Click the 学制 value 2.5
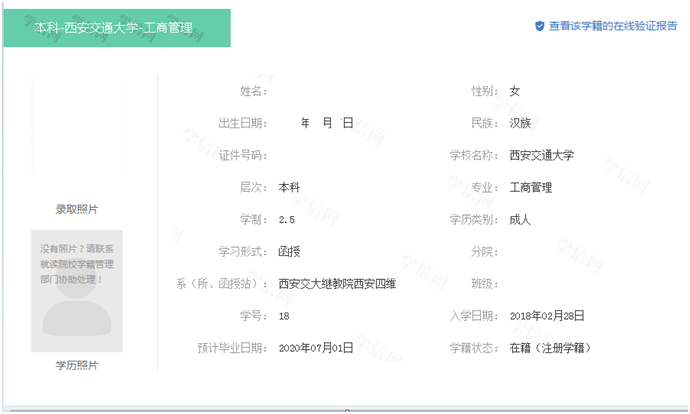This screenshot has width=690, height=414. point(286,220)
